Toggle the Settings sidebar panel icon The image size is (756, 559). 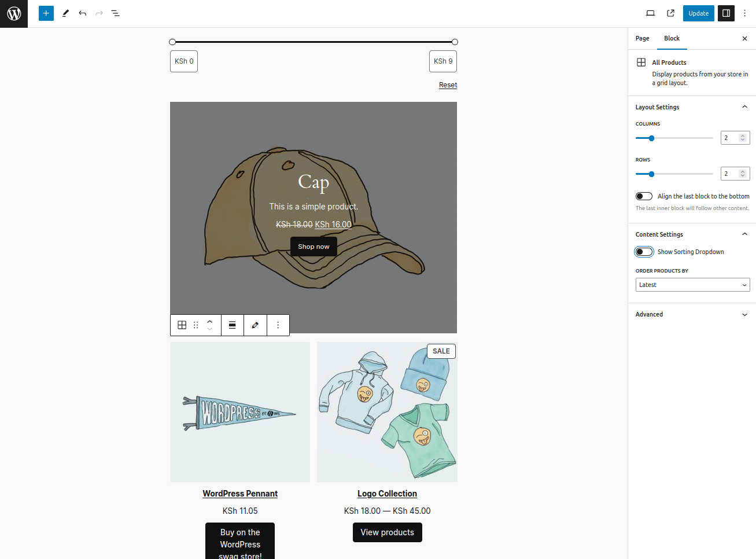point(726,13)
